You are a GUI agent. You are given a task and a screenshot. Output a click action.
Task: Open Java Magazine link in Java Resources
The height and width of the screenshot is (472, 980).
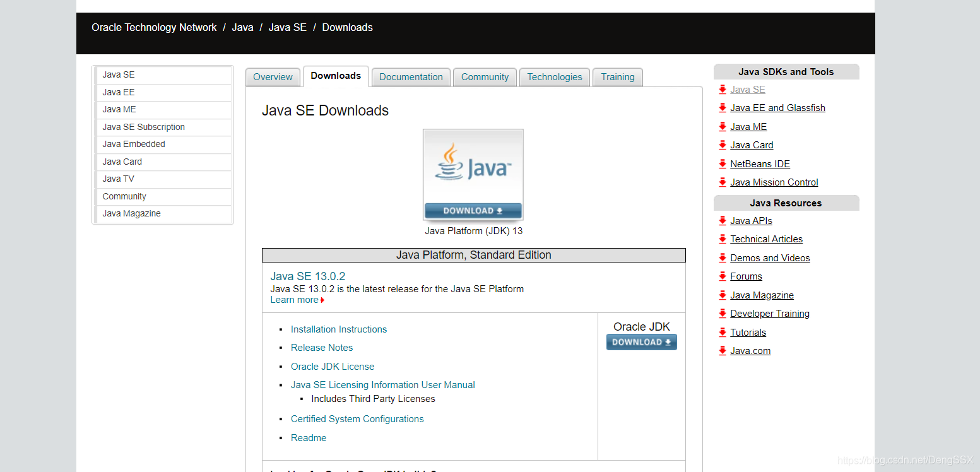pyautogui.click(x=762, y=295)
